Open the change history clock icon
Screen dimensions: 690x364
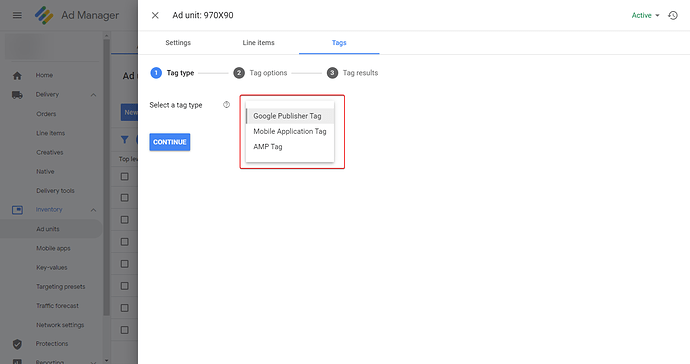(x=673, y=15)
